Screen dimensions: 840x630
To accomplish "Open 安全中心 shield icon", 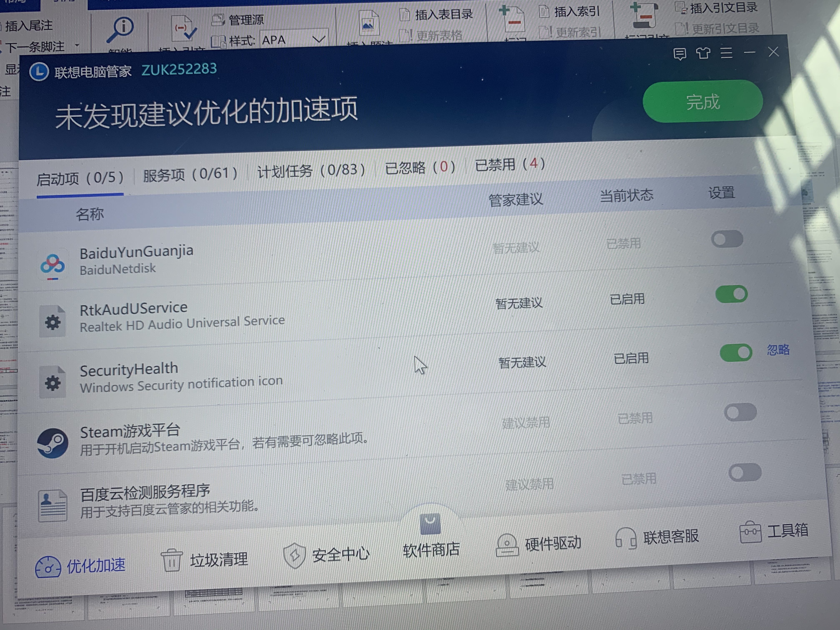I will pos(294,556).
